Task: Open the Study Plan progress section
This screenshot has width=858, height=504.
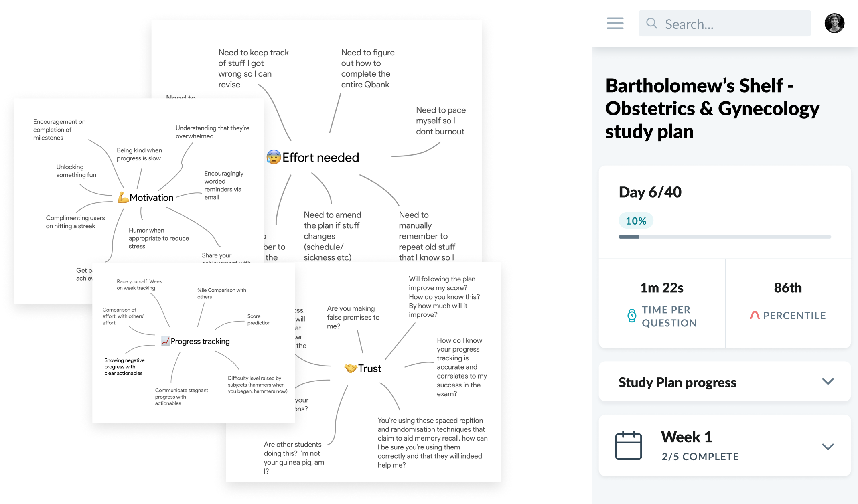Action: (724, 381)
